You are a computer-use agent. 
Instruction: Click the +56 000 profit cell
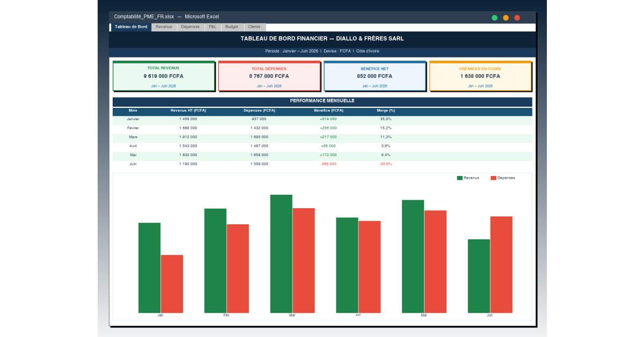[328, 146]
